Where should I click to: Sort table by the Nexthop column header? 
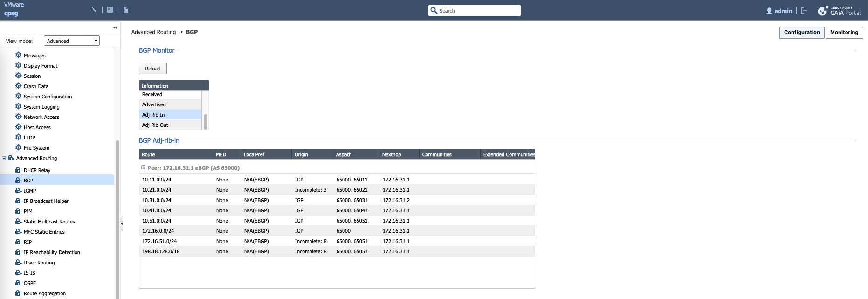(392, 154)
